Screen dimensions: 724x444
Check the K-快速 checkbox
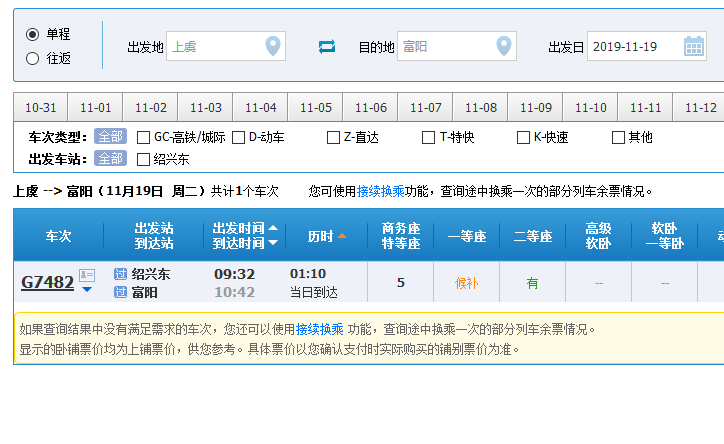tap(523, 138)
